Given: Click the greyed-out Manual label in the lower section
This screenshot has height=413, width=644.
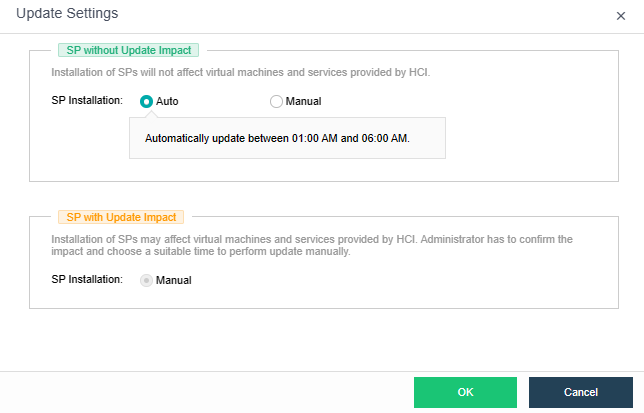Looking at the screenshot, I should (x=174, y=280).
